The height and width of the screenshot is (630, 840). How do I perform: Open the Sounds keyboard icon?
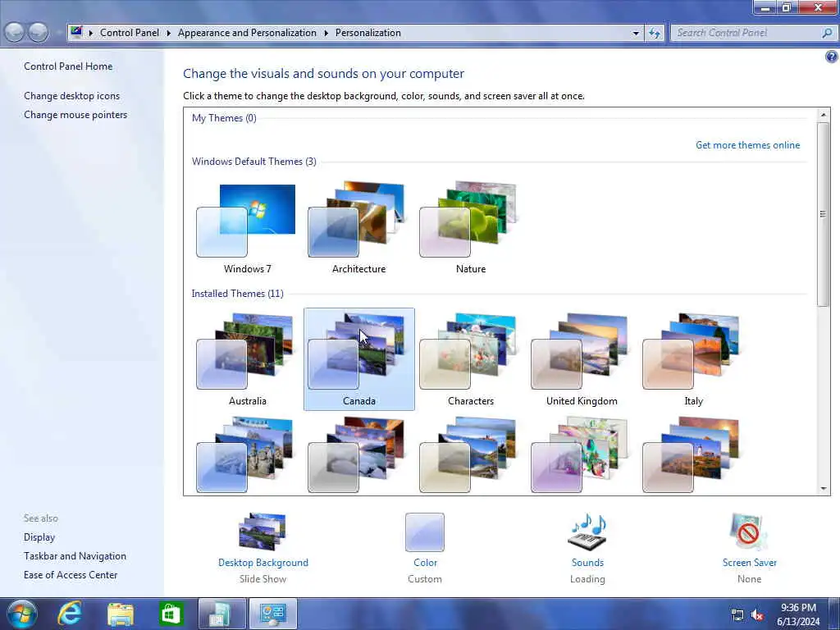point(587,532)
